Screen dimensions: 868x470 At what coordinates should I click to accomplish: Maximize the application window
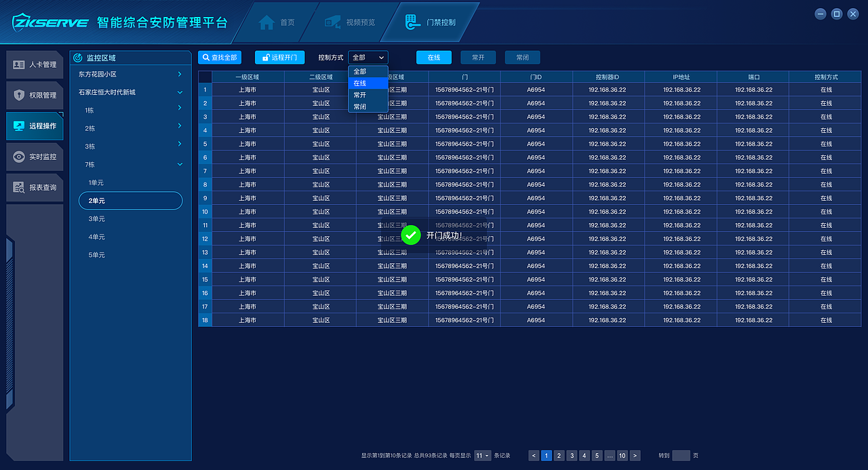[x=837, y=14]
